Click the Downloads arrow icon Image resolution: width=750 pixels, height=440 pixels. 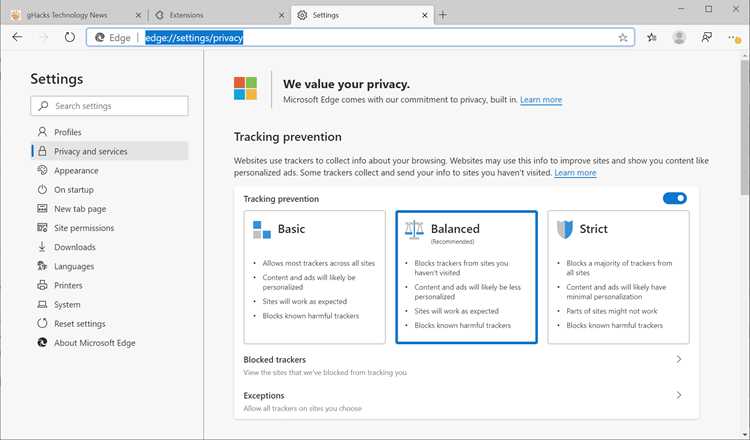(x=42, y=247)
